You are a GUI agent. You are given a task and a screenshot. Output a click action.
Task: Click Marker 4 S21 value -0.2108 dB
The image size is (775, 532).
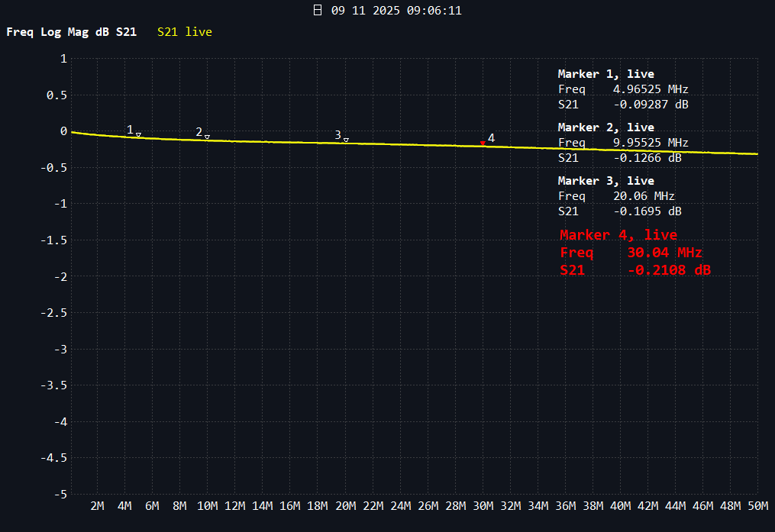click(669, 269)
